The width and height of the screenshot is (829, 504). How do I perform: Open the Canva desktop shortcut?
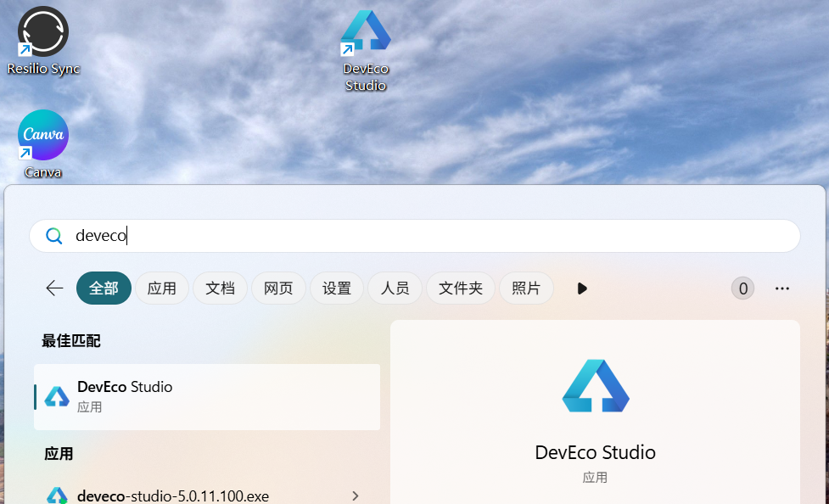42,136
